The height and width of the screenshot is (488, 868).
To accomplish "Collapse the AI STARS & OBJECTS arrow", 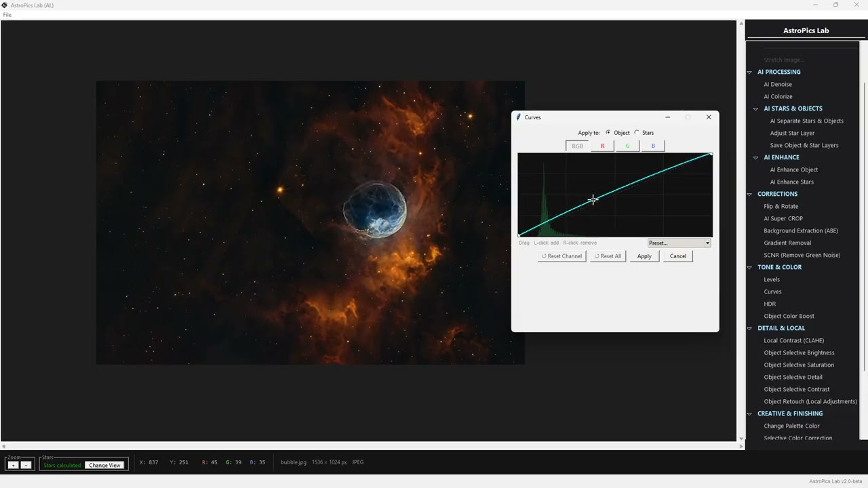I will point(756,108).
